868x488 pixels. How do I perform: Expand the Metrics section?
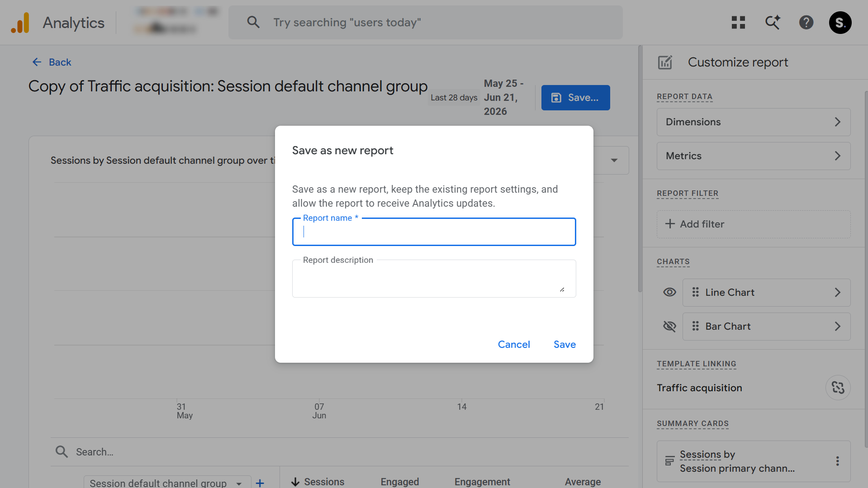(x=754, y=156)
